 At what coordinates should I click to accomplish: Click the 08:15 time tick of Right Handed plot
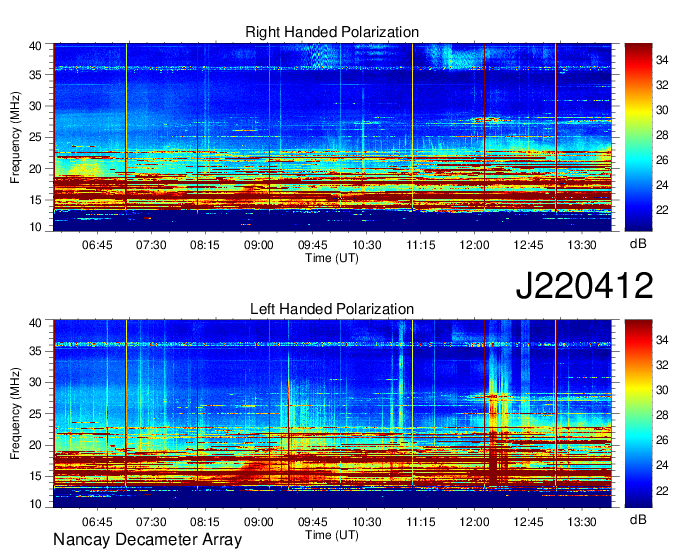click(x=205, y=245)
